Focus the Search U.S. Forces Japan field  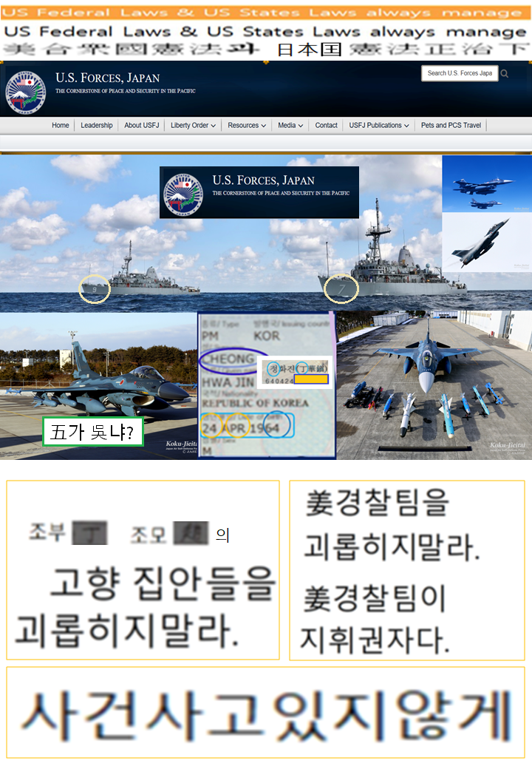[460, 73]
